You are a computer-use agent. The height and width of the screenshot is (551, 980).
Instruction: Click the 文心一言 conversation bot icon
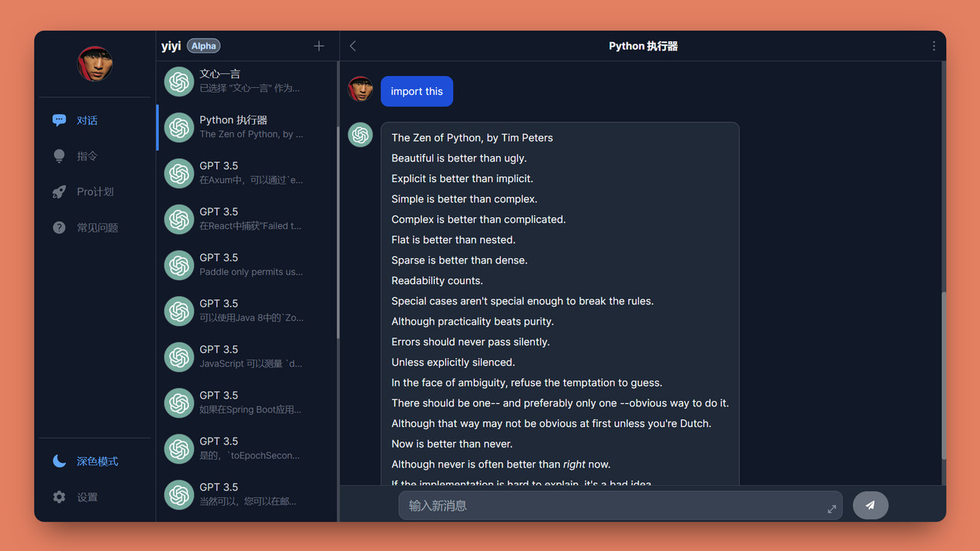pyautogui.click(x=179, y=81)
